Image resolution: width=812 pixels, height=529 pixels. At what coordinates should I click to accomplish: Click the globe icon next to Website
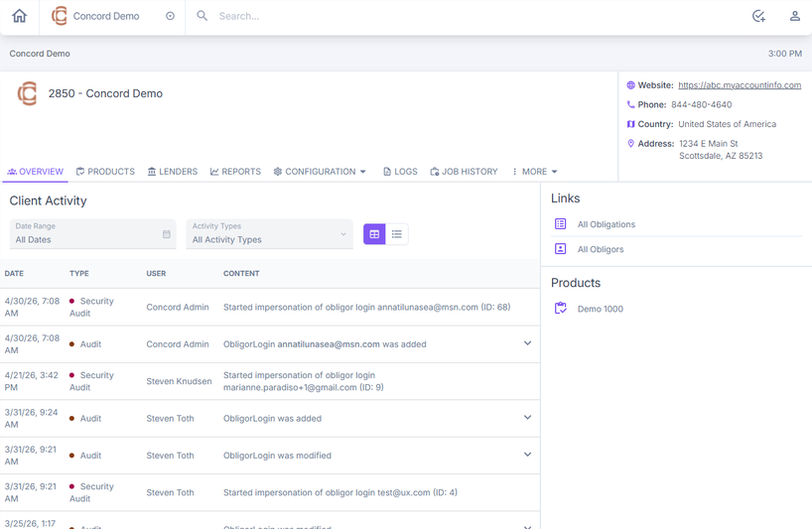tap(630, 85)
